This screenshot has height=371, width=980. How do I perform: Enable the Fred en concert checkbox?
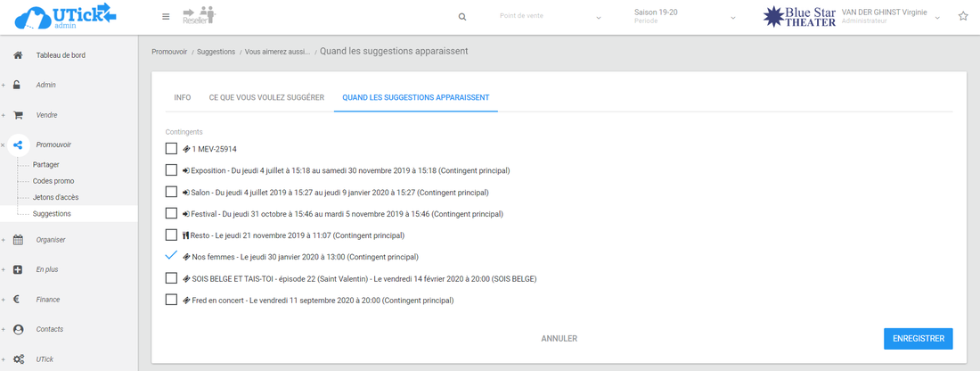click(x=171, y=300)
